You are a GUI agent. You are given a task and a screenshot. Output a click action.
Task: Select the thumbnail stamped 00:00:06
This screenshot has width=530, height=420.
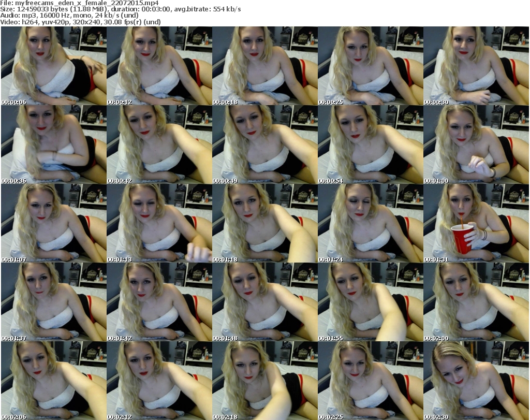click(54, 66)
